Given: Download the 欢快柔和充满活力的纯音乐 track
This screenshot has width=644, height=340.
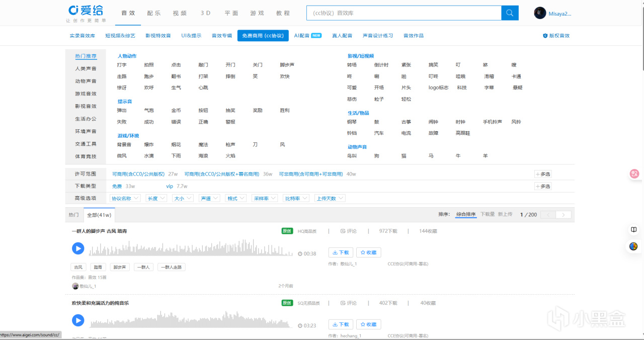Looking at the screenshot, I should [341, 324].
